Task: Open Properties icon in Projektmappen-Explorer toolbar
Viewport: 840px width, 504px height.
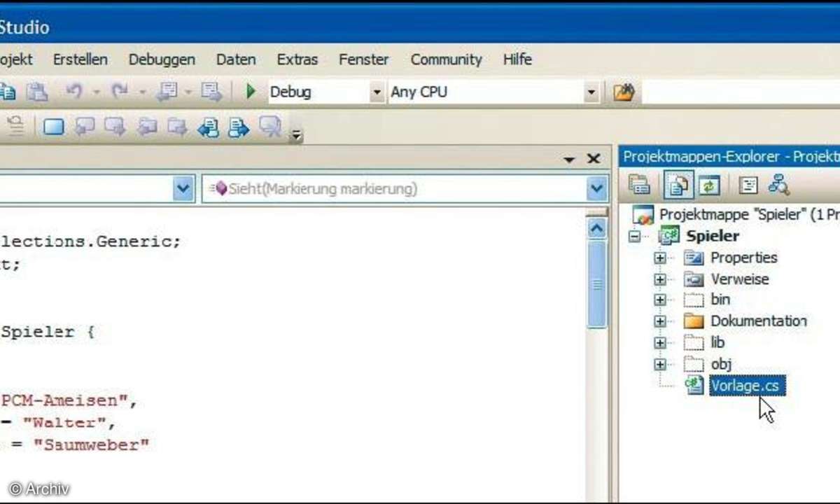Action: [x=640, y=185]
